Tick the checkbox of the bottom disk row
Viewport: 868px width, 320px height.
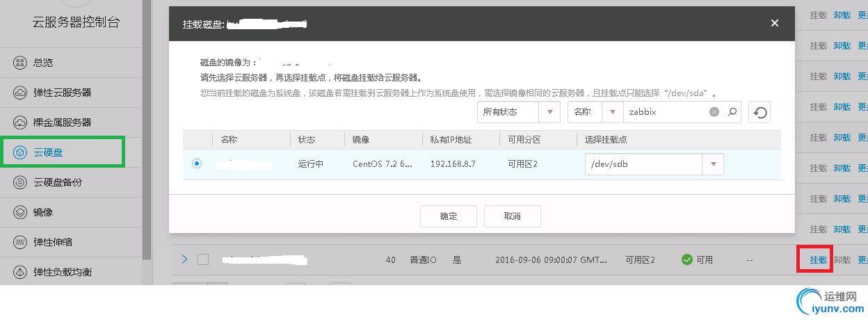point(203,259)
